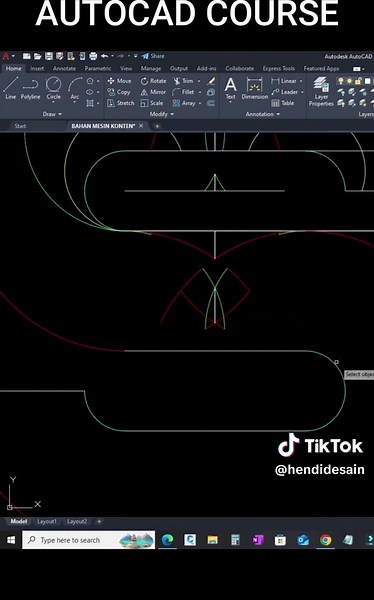The width and height of the screenshot is (374, 600).
Task: Activate the Mirror command
Action: coord(153,92)
